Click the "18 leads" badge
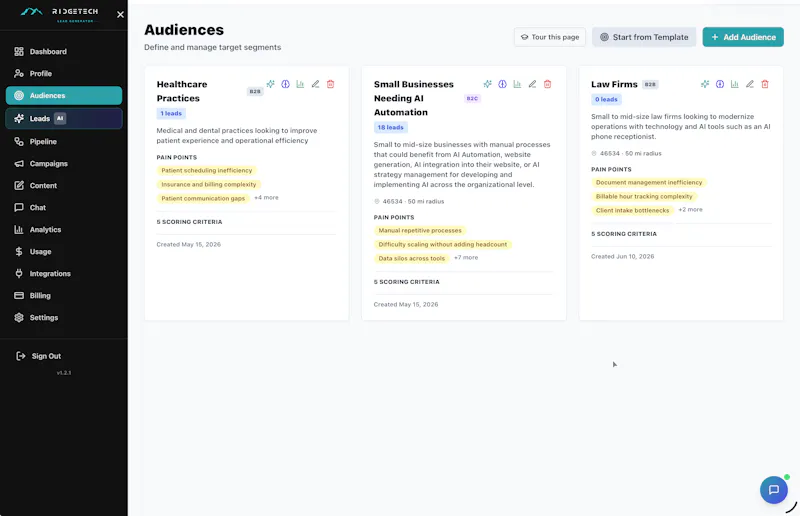Viewport: 800px width, 516px height. click(x=390, y=127)
